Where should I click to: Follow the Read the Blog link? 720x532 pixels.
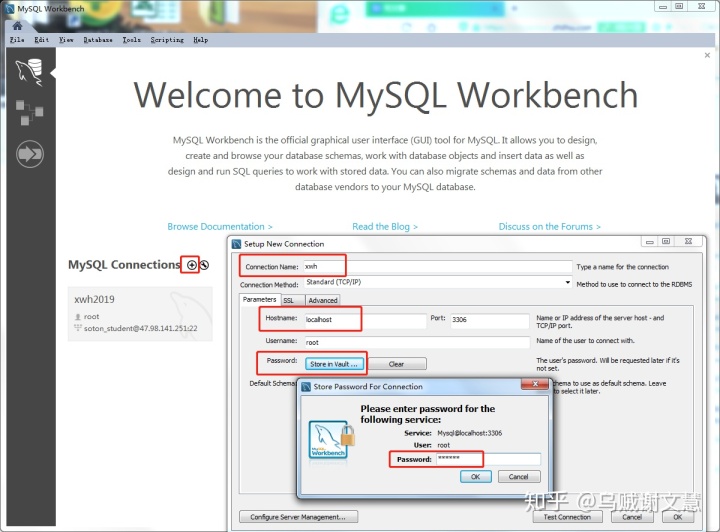(x=385, y=227)
